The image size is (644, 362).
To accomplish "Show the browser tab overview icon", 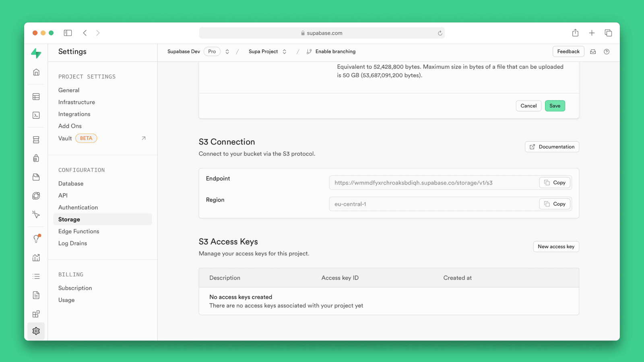I will pos(608,33).
